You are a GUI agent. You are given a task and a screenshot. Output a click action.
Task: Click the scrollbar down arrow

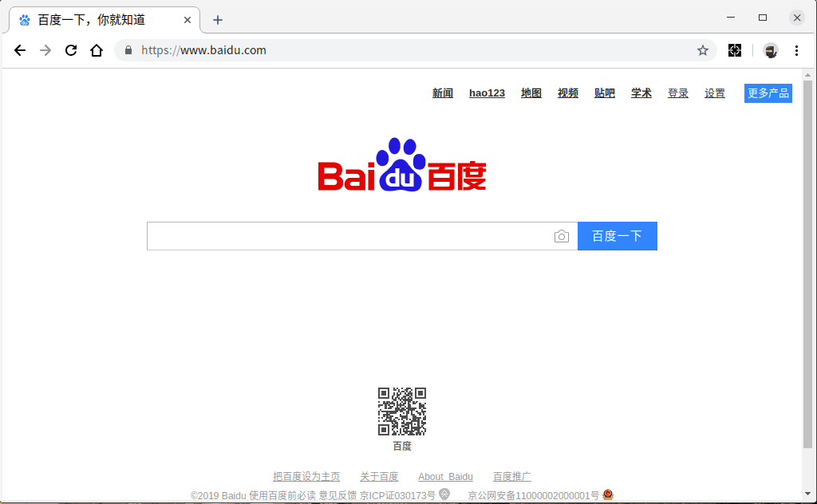[x=807, y=494]
